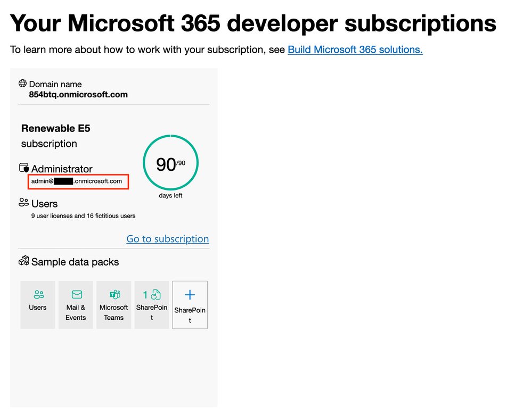Viewport: 532px width, 415px height.
Task: Click the domain name 854btq.onmicrosoft.com
Action: click(x=78, y=94)
